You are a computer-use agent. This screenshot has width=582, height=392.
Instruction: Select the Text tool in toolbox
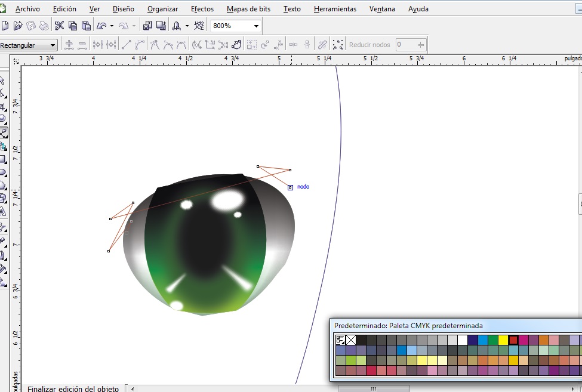point(3,211)
